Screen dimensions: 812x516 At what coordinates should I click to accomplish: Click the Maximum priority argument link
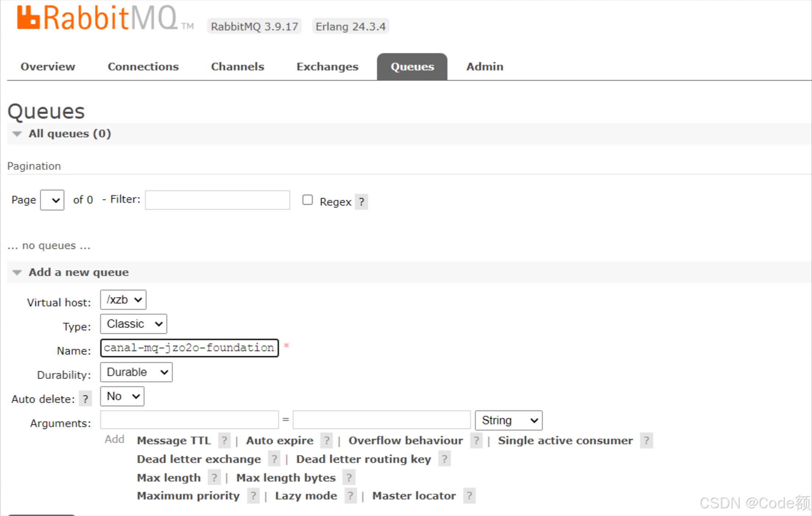pyautogui.click(x=188, y=496)
